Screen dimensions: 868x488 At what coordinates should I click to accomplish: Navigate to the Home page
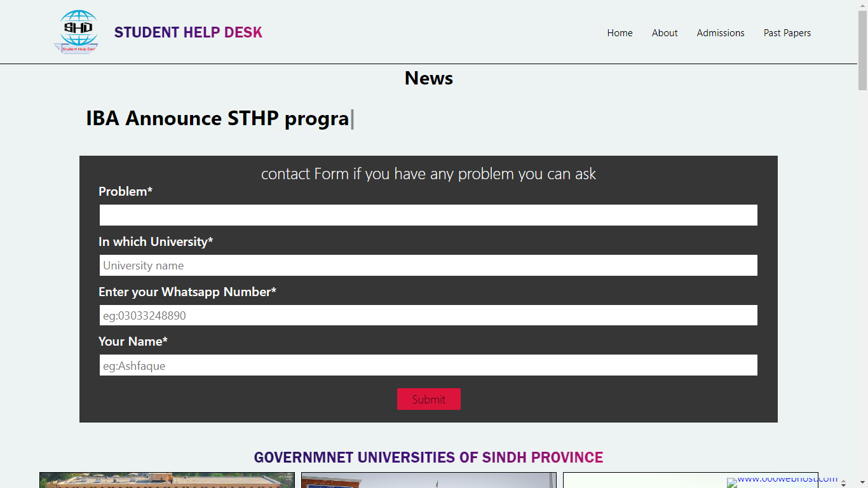tap(620, 32)
